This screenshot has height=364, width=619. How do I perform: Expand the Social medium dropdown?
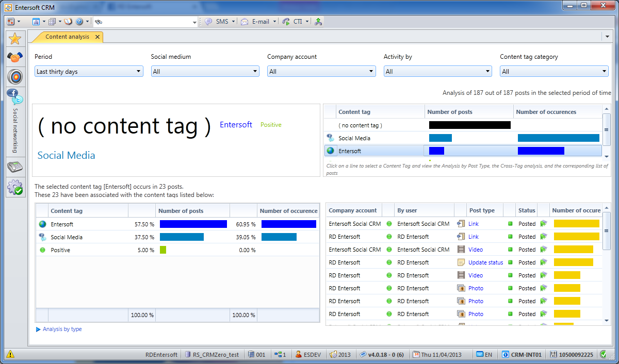(205, 72)
